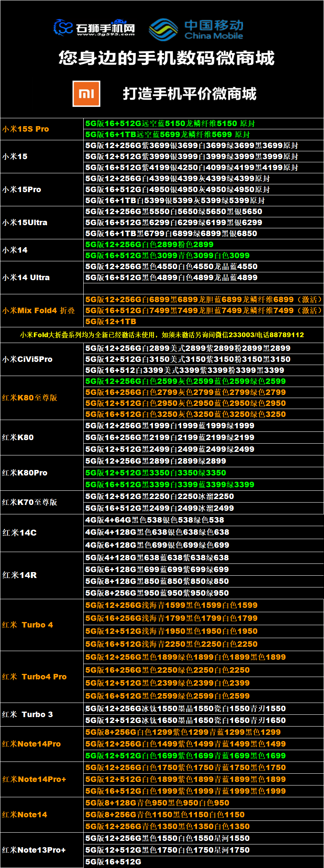Screen dimensions: 324x868
Task: Select the 小米14 Ultra 龙晶蓝4899 row
Action: 204,277
